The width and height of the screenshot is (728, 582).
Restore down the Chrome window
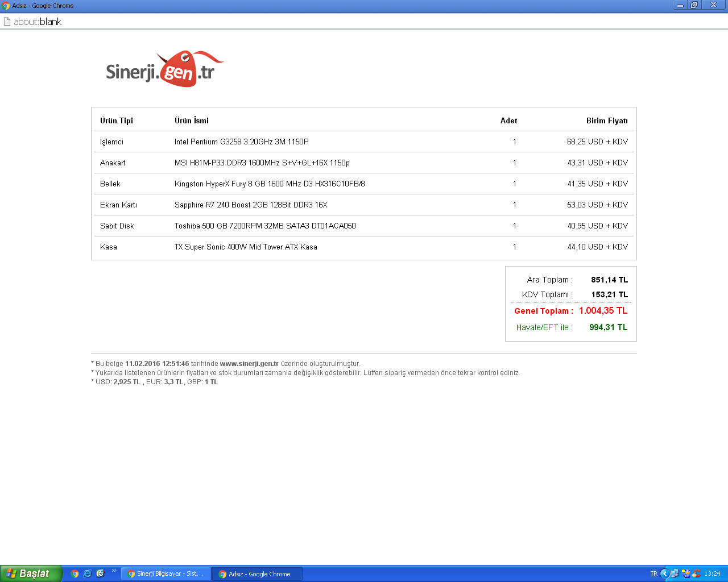694,5
